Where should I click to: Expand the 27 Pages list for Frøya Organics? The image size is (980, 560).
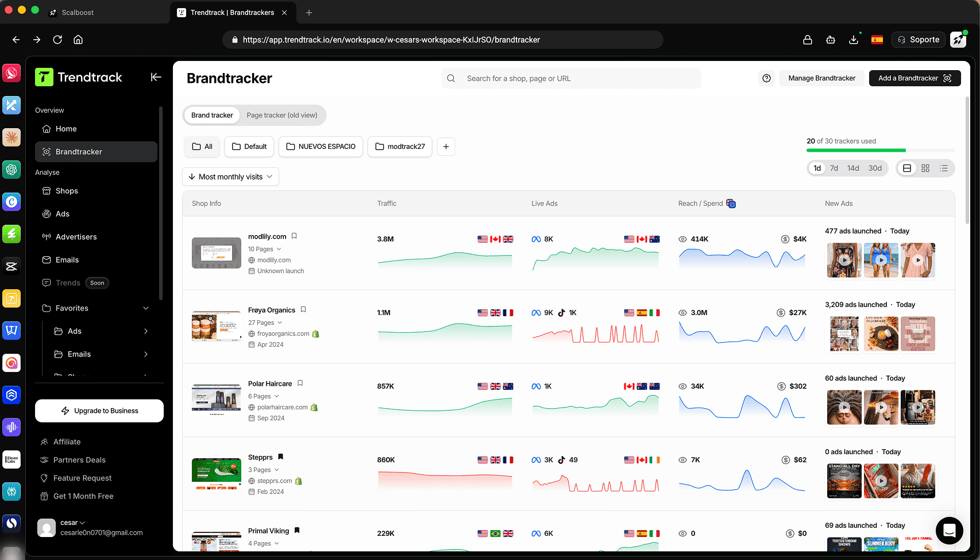[x=265, y=323]
